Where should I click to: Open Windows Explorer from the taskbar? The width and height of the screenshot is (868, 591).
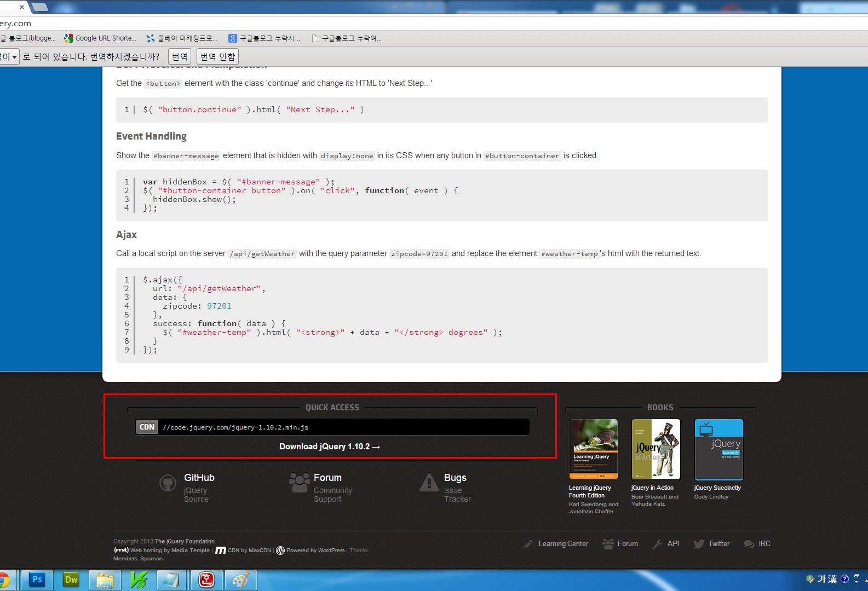pos(105,580)
